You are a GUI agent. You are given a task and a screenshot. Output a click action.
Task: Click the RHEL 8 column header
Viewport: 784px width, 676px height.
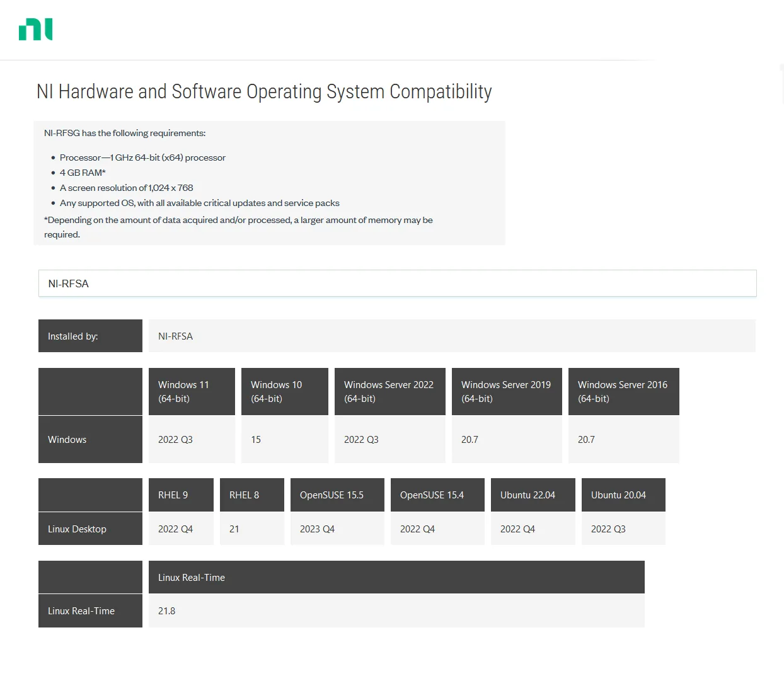click(252, 495)
